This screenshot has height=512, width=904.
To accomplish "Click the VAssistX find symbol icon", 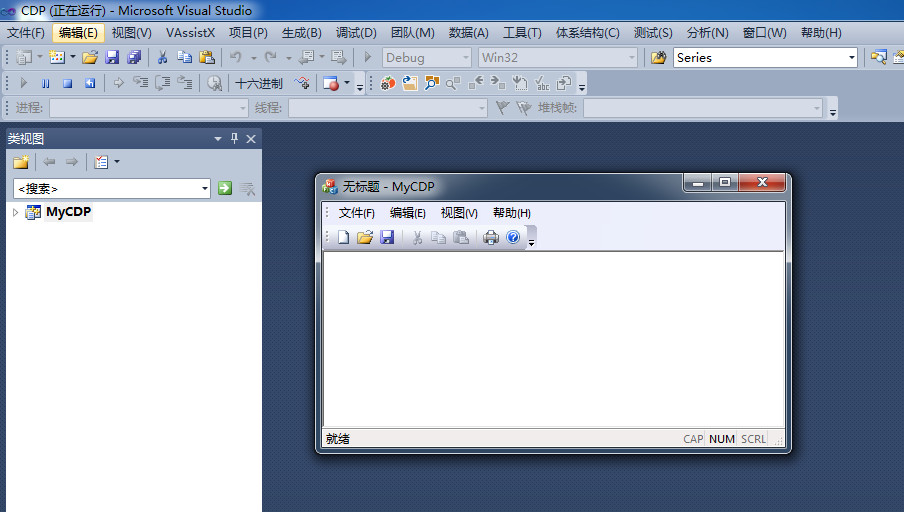I will pos(432,83).
